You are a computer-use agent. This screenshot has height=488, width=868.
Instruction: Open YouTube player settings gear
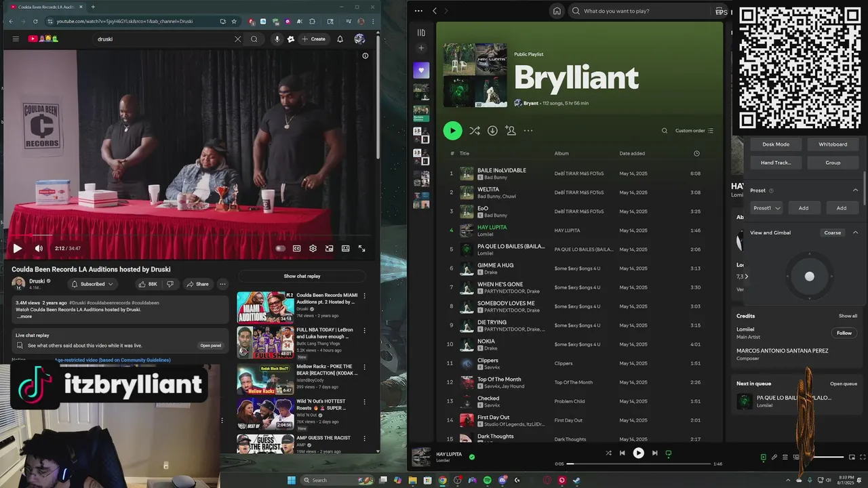313,249
